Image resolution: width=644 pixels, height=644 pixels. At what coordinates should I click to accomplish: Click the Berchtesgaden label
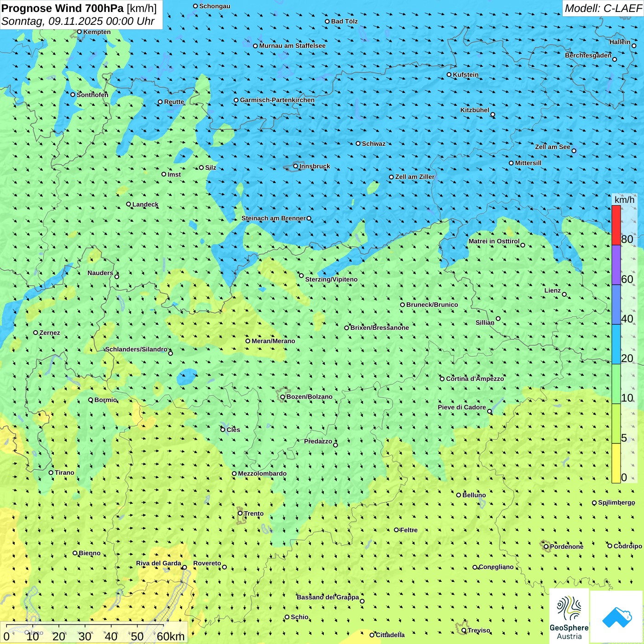pyautogui.click(x=588, y=55)
